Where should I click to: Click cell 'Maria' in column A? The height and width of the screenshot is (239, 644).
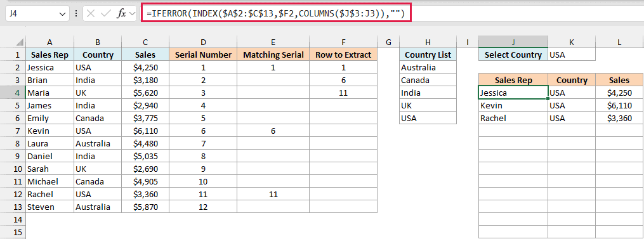click(x=49, y=93)
